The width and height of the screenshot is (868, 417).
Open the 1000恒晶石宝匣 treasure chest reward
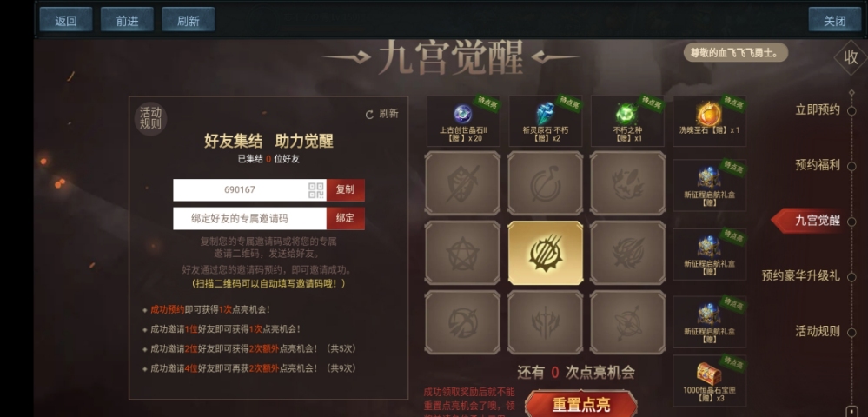[709, 381]
